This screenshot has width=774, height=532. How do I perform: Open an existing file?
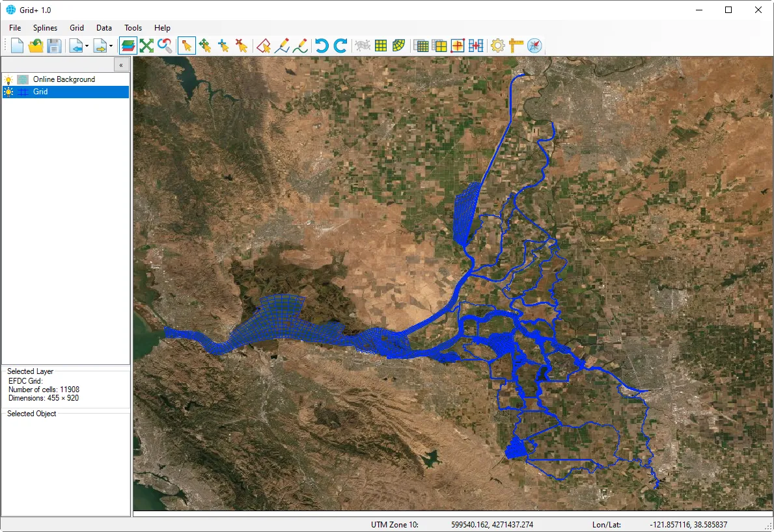(35, 46)
